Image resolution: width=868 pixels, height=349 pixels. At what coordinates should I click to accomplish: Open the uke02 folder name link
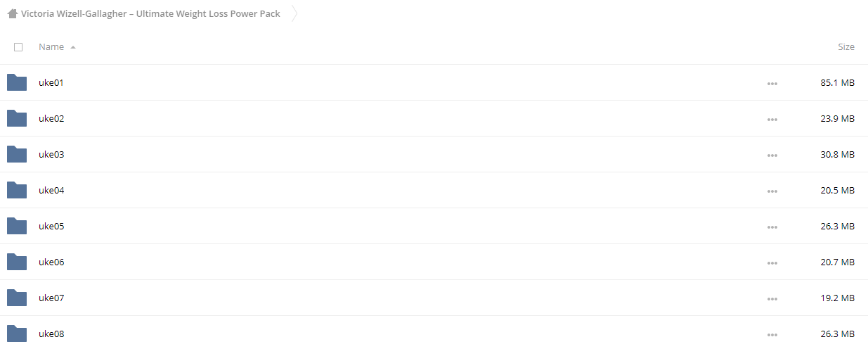point(51,118)
